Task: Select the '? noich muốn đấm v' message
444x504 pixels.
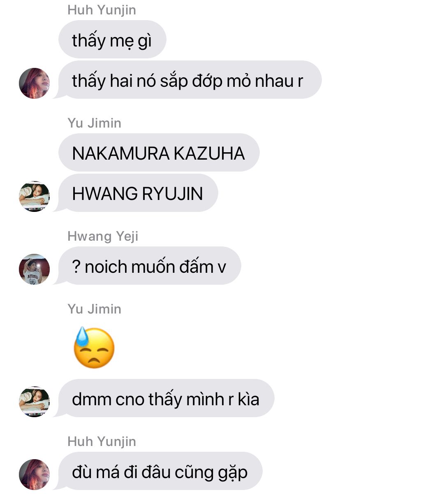Action: (150, 266)
